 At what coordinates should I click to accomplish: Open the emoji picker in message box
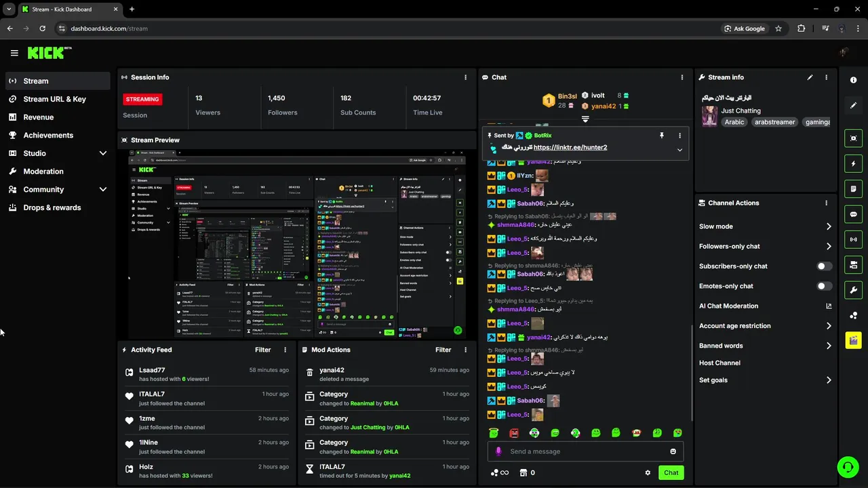pyautogui.click(x=673, y=451)
